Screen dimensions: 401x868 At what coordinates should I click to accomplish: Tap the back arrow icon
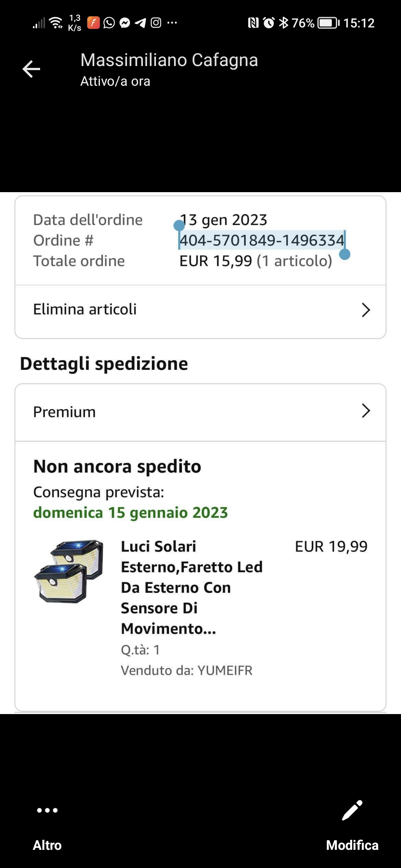[x=31, y=69]
